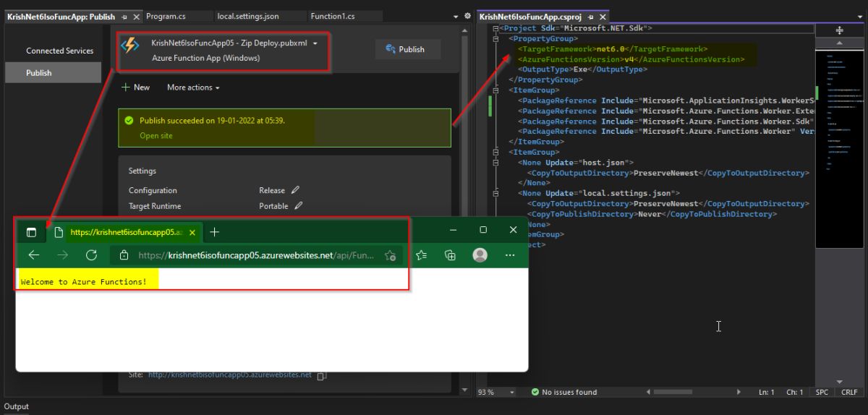Copy the site URL using copy icon
Viewport: 868px width, 415px height.
point(322,375)
